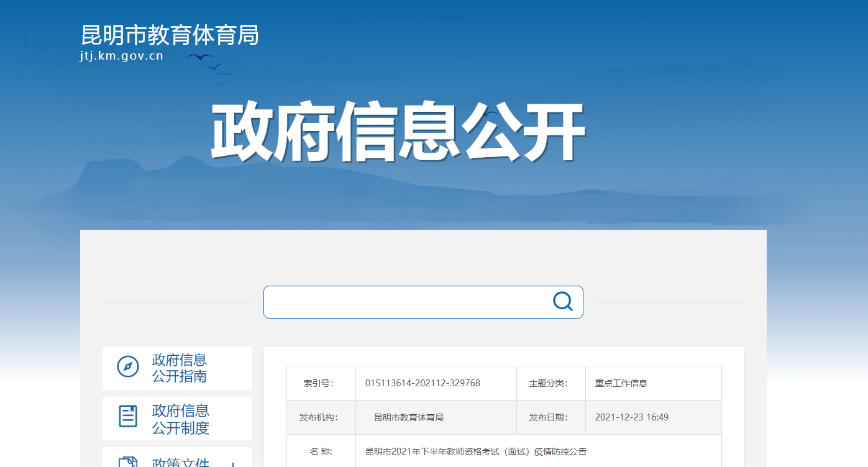Open the 政府信息公开指南 menu item
Image resolution: width=868 pixels, height=467 pixels.
pos(180,368)
